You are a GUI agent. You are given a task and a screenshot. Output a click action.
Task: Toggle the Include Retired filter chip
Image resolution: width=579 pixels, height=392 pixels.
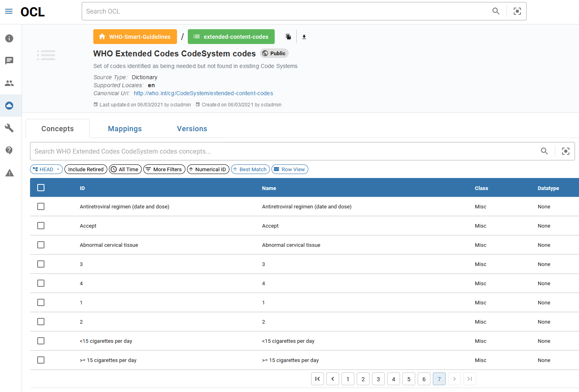85,169
